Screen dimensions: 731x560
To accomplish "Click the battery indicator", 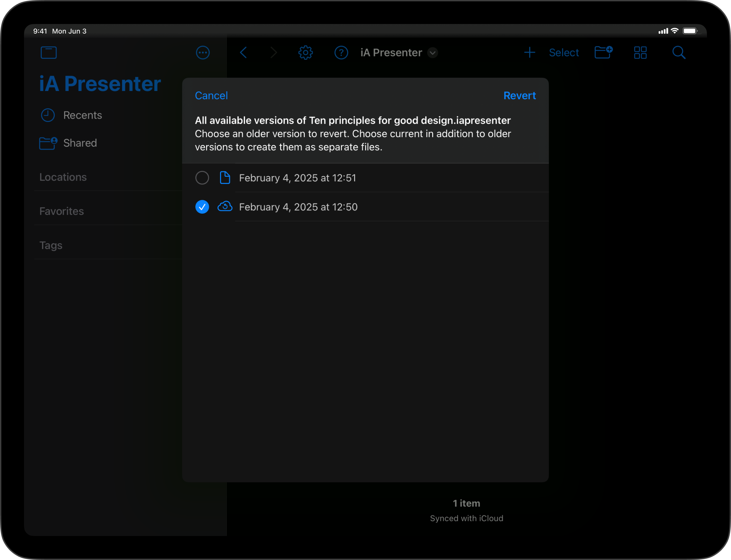I will (x=690, y=31).
